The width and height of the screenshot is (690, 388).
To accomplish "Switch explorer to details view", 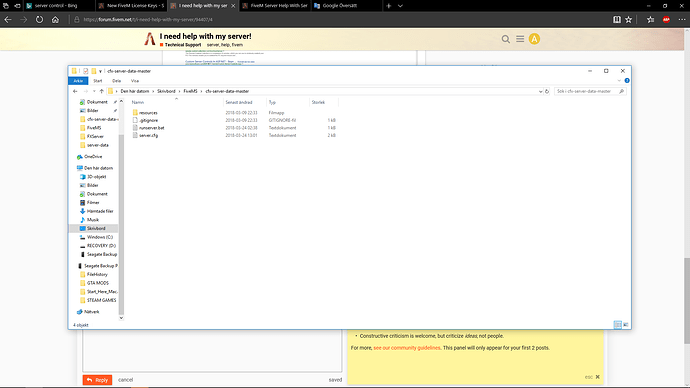I will coord(617,325).
